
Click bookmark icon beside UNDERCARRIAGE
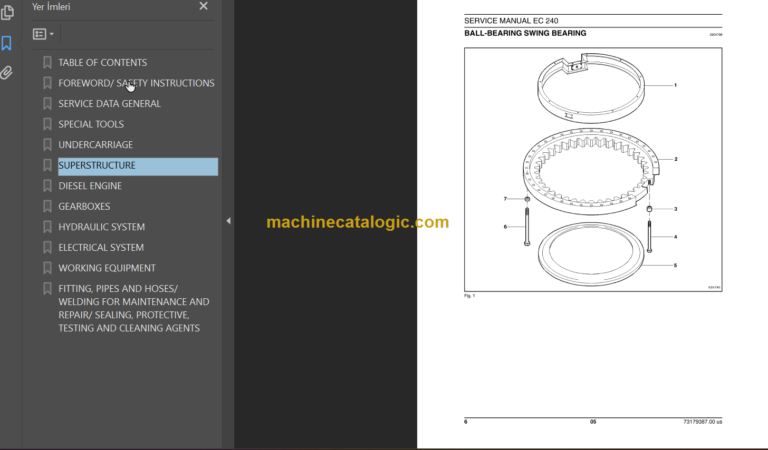[x=48, y=145]
